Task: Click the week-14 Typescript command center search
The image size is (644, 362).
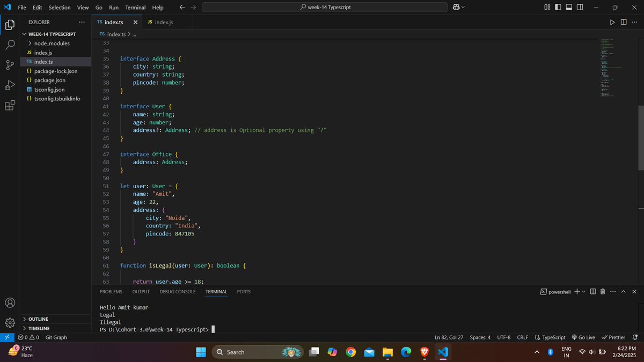Action: [x=325, y=7]
